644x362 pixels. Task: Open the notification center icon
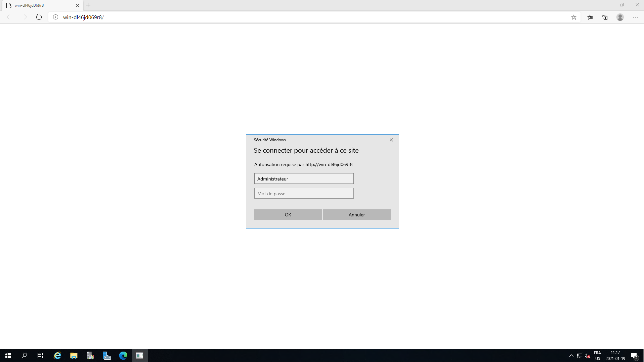coord(635,356)
